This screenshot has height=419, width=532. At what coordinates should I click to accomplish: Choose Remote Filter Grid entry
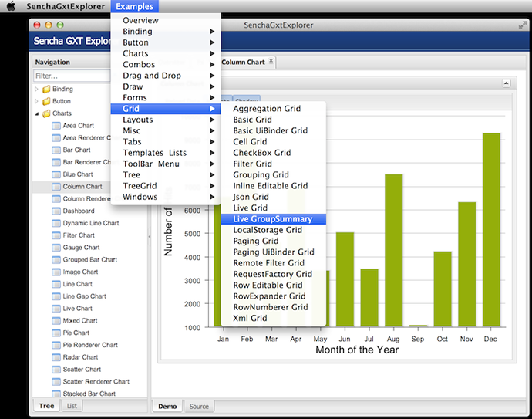[273, 263]
